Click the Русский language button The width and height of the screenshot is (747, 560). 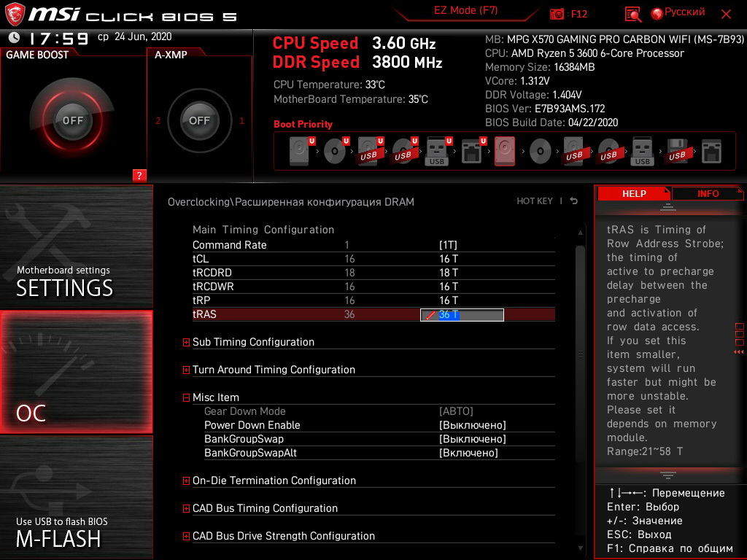(x=684, y=12)
